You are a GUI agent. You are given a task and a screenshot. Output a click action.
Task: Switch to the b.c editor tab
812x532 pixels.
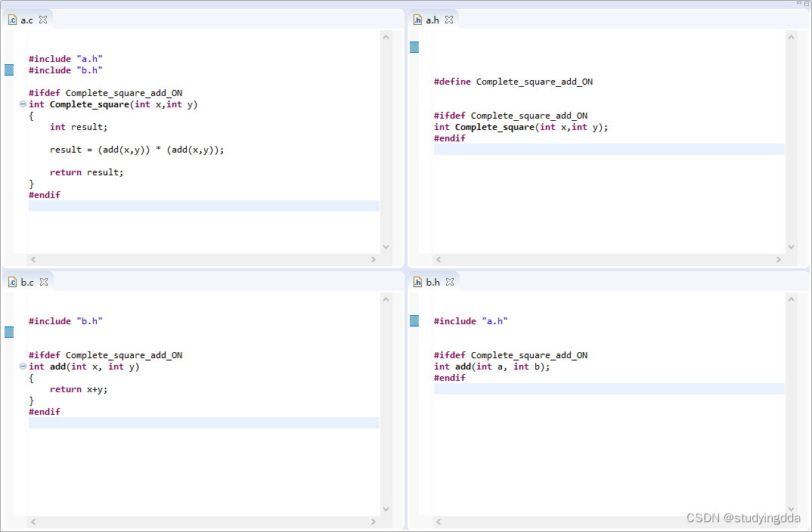27,283
